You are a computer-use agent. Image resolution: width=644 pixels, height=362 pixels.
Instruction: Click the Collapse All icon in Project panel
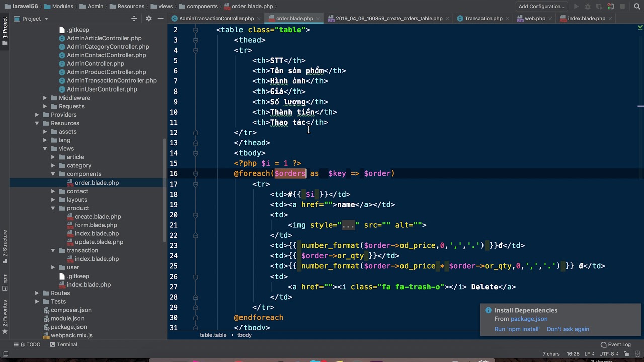point(134,19)
